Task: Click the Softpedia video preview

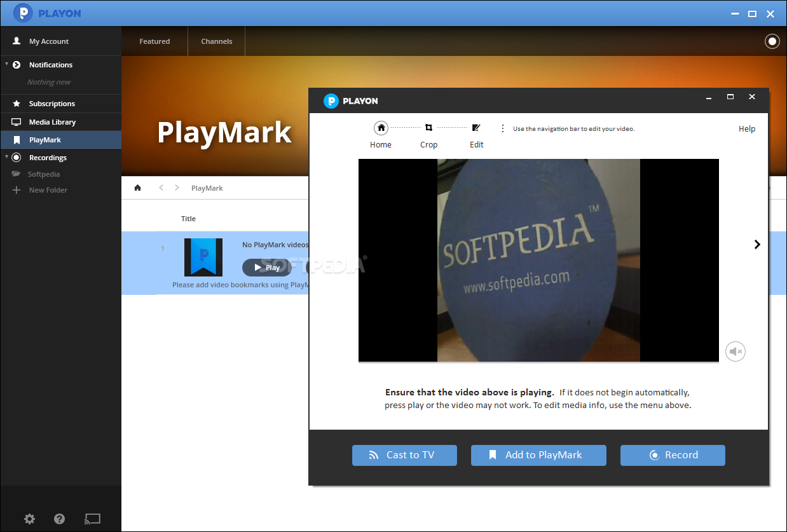Action: [538, 261]
